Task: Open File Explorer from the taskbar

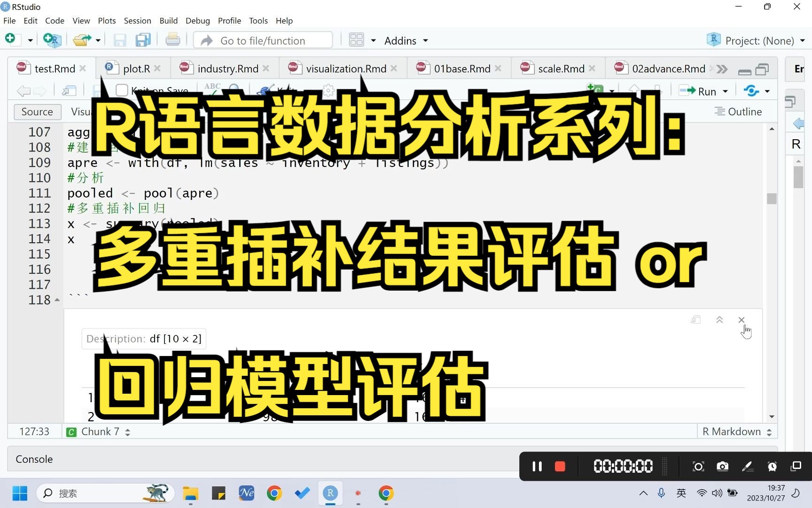Action: [191, 493]
